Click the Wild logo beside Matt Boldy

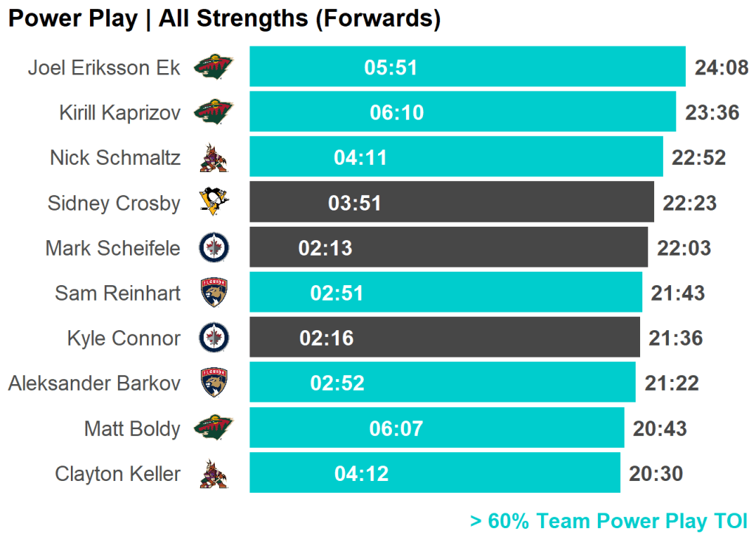point(213,428)
